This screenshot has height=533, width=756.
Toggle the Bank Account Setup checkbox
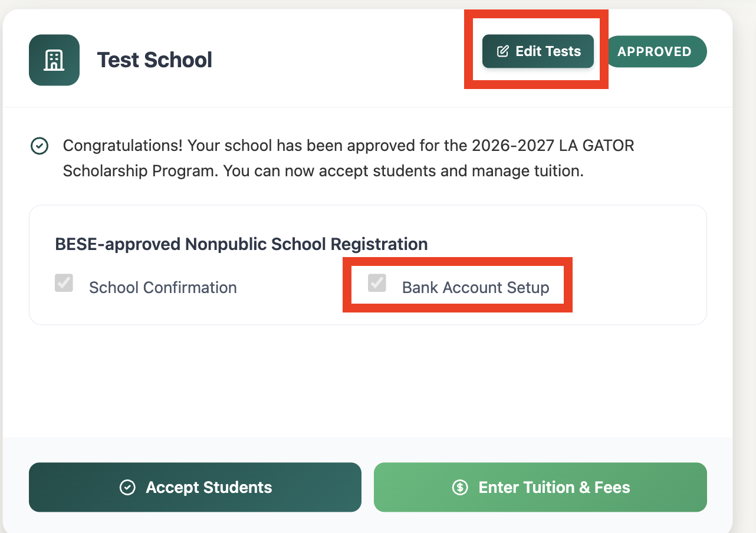[x=377, y=283]
